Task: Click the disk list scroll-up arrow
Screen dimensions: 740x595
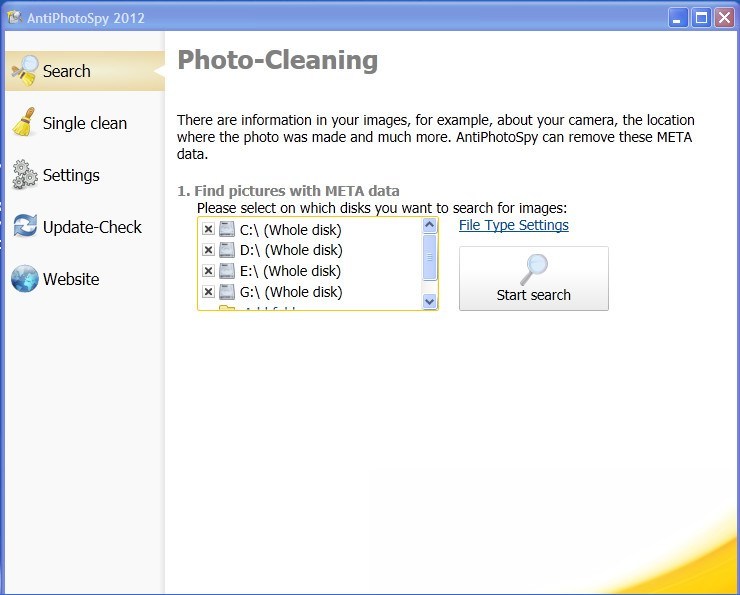Action: [x=429, y=226]
